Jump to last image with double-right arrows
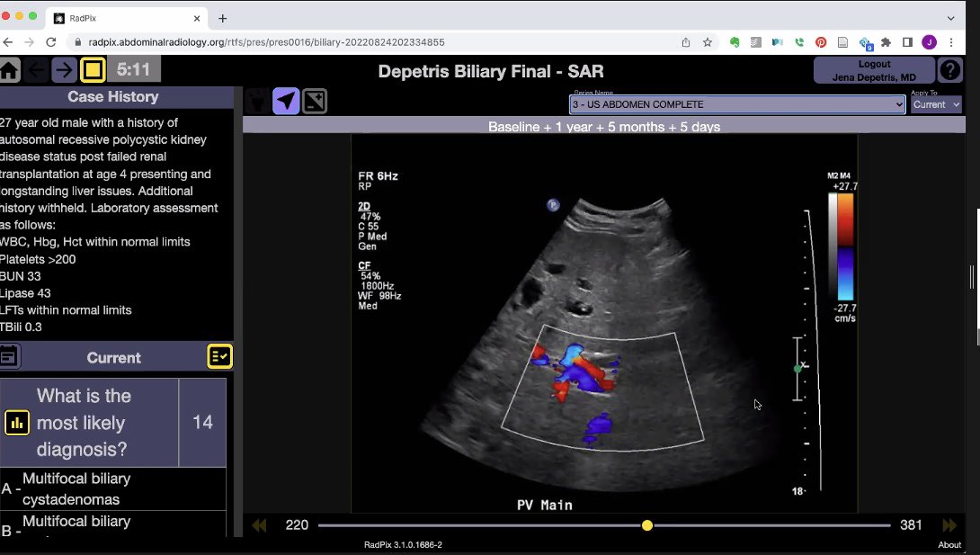Screen dimensions: 980x555 [949, 525]
